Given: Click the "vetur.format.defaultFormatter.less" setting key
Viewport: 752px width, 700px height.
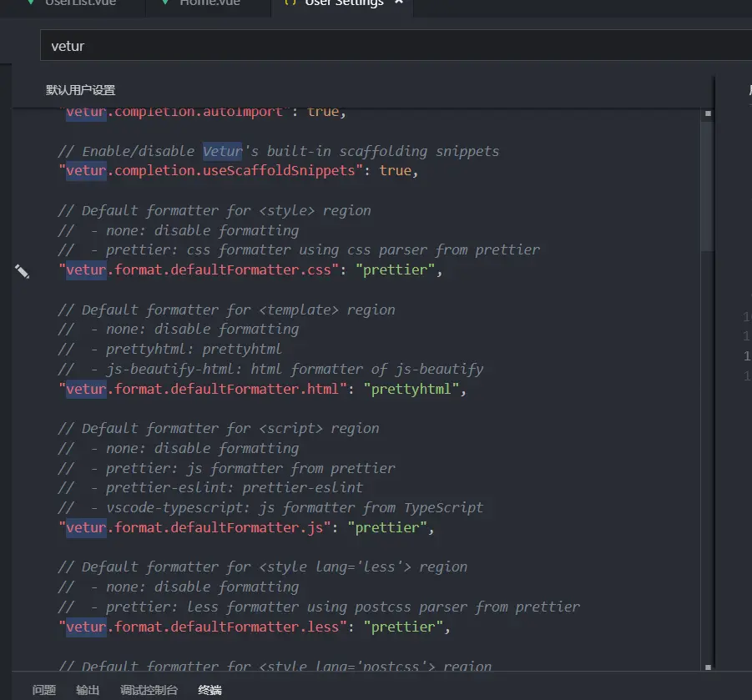Looking at the screenshot, I should click(x=203, y=627).
